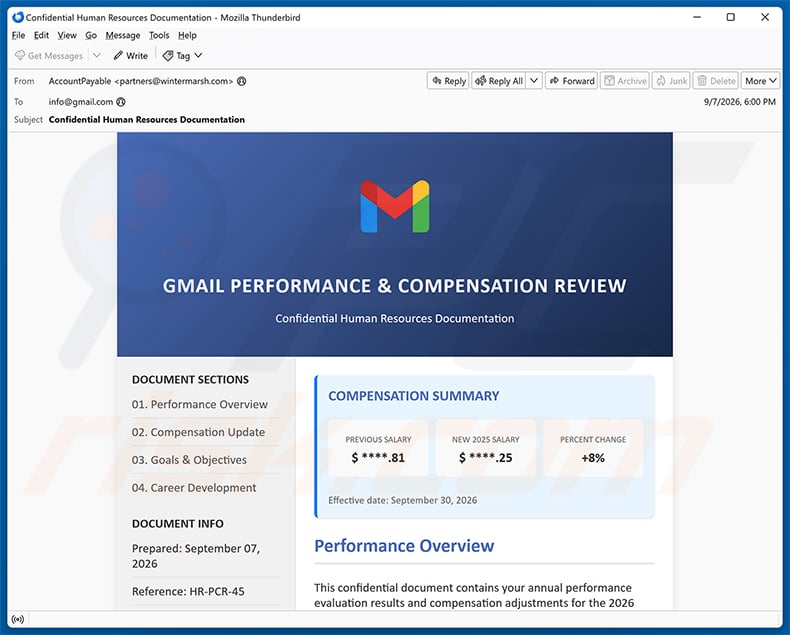
Task: Expand the Reply All dropdown arrow
Action: [x=534, y=81]
